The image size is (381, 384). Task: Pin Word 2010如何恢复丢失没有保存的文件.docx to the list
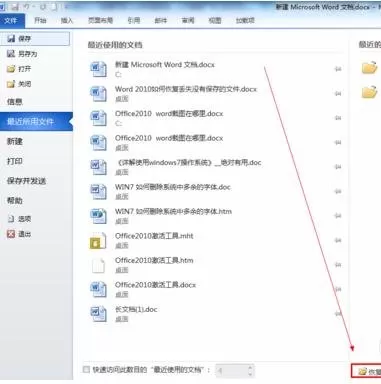[338, 94]
